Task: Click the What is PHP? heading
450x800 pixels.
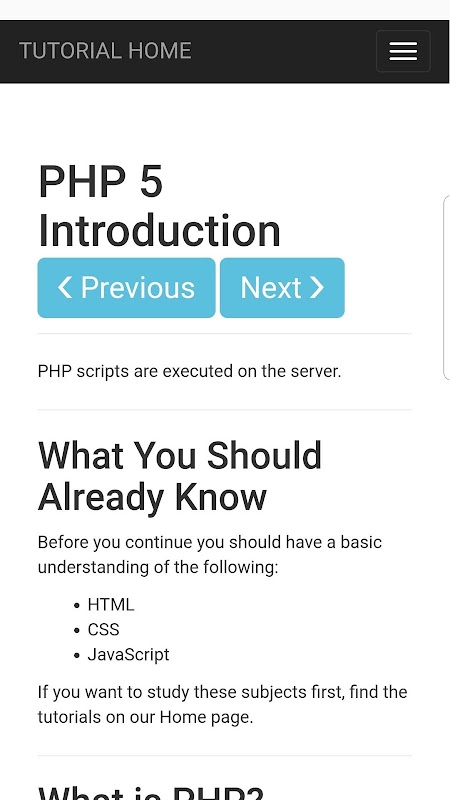Action: (151, 792)
